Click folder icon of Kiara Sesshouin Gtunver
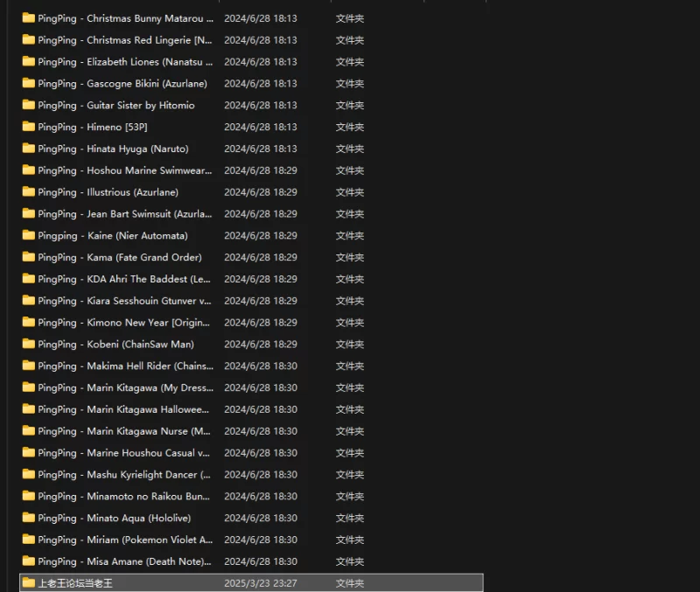The height and width of the screenshot is (592, 700). pyautogui.click(x=29, y=300)
